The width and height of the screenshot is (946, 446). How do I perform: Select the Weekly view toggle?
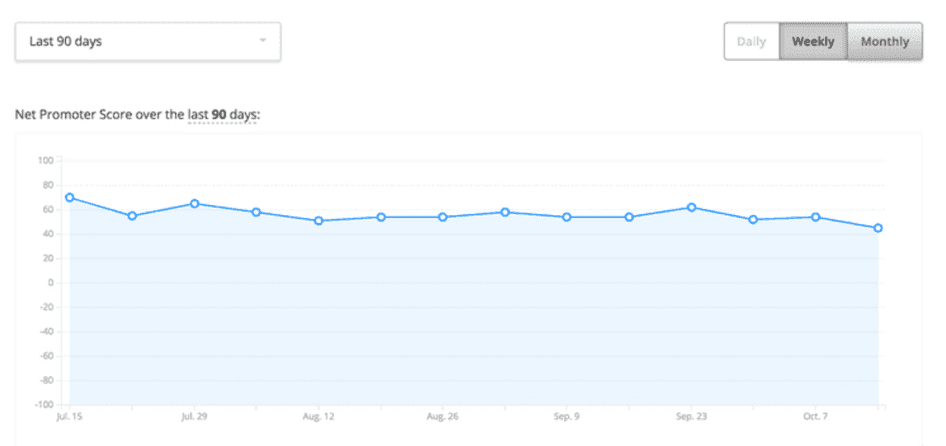click(x=813, y=42)
